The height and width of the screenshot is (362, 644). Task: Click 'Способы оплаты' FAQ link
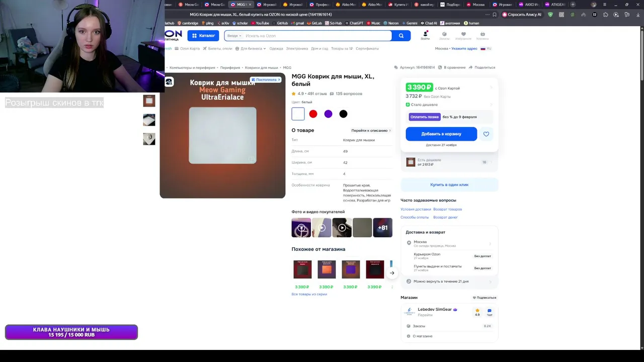[415, 217]
